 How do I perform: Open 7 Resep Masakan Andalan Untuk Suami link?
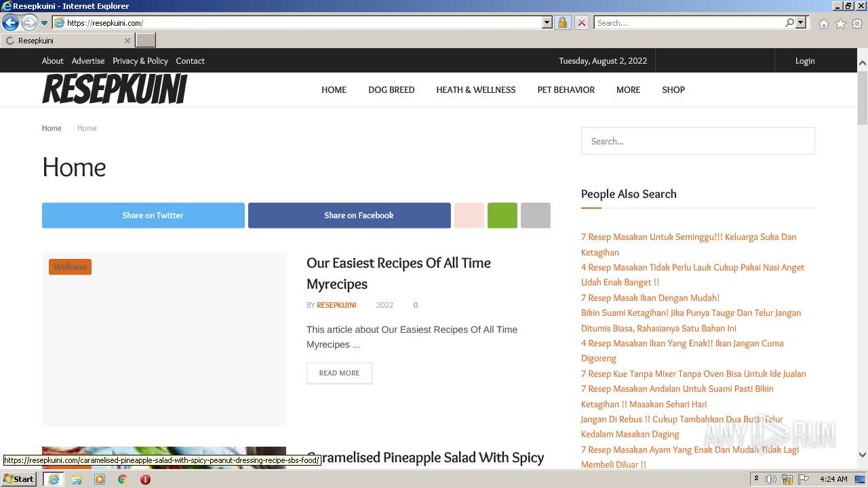(x=677, y=396)
